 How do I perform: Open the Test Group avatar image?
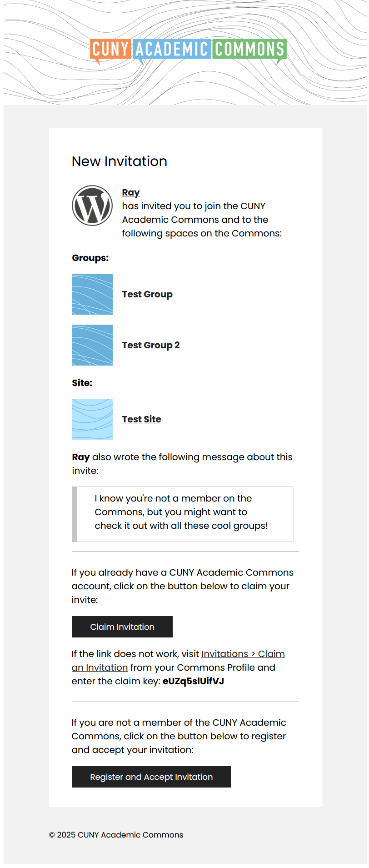[x=92, y=294]
